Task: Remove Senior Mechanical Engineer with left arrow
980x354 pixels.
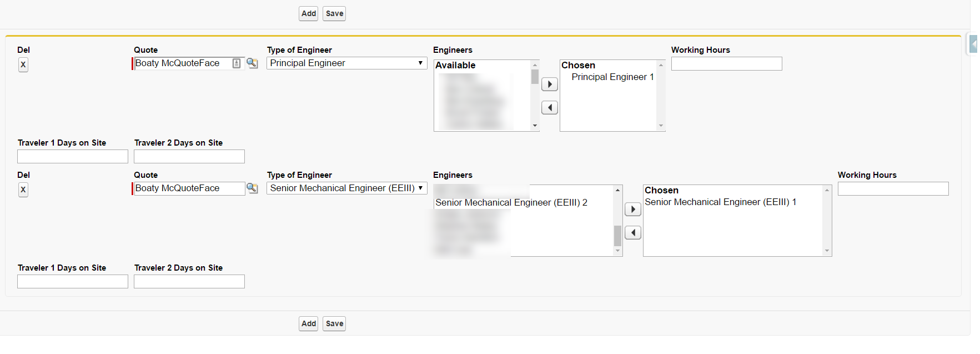Action: (632, 233)
